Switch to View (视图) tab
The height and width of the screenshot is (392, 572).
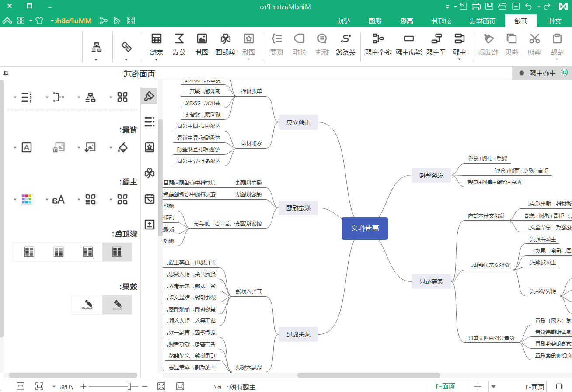coord(376,21)
